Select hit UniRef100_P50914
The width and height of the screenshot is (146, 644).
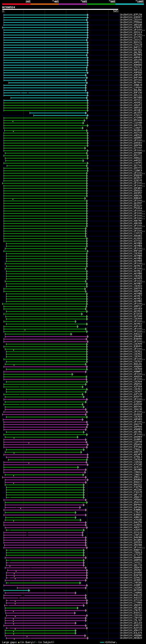point(131,209)
